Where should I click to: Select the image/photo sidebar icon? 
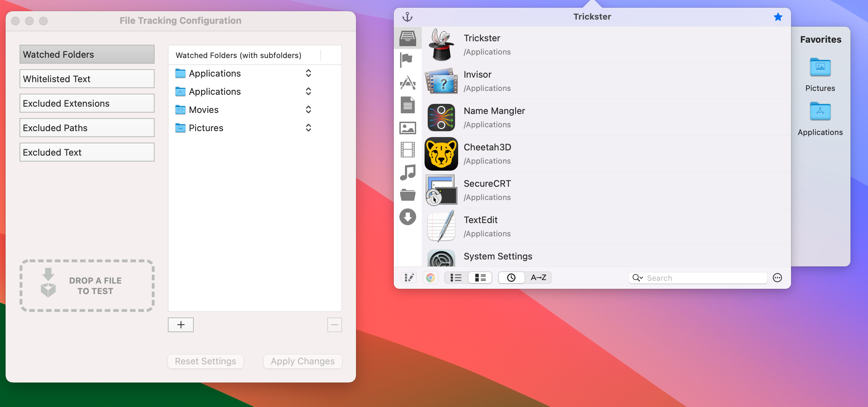[x=408, y=127]
